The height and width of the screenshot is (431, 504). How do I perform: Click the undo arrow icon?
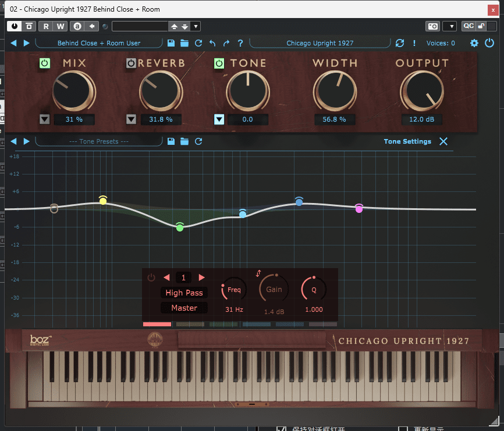(x=212, y=43)
